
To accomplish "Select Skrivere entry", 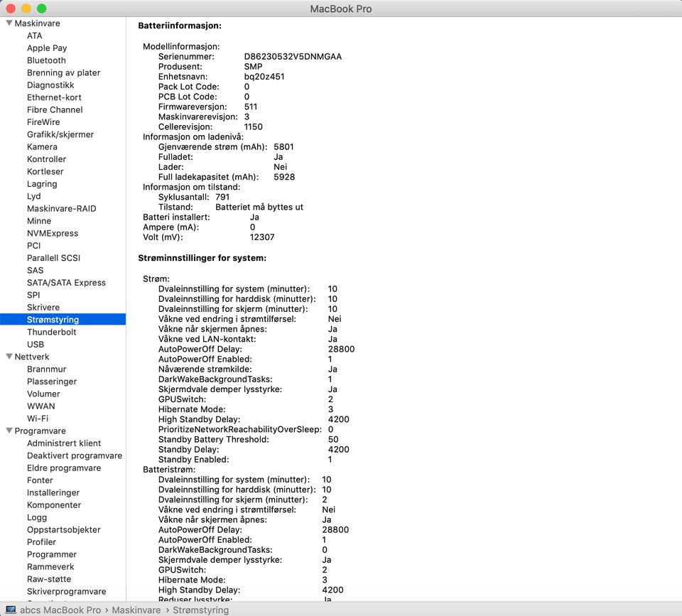I will click(x=43, y=307).
